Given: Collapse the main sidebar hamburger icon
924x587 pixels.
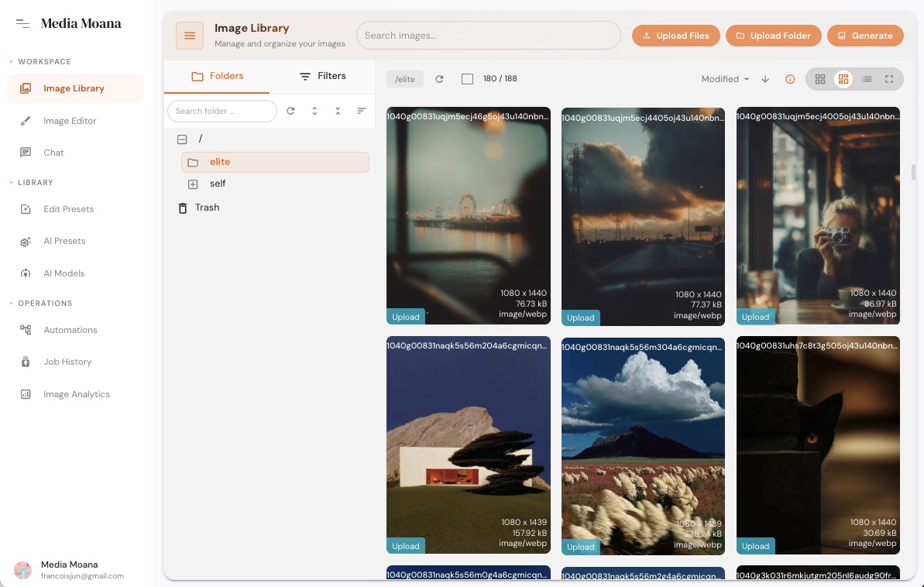Looking at the screenshot, I should (x=22, y=23).
